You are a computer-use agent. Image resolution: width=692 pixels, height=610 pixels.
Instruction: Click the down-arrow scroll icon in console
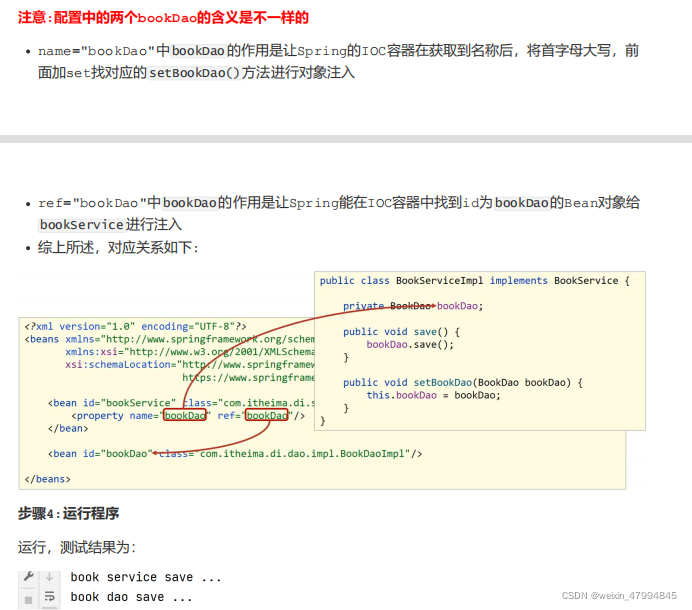point(49,576)
